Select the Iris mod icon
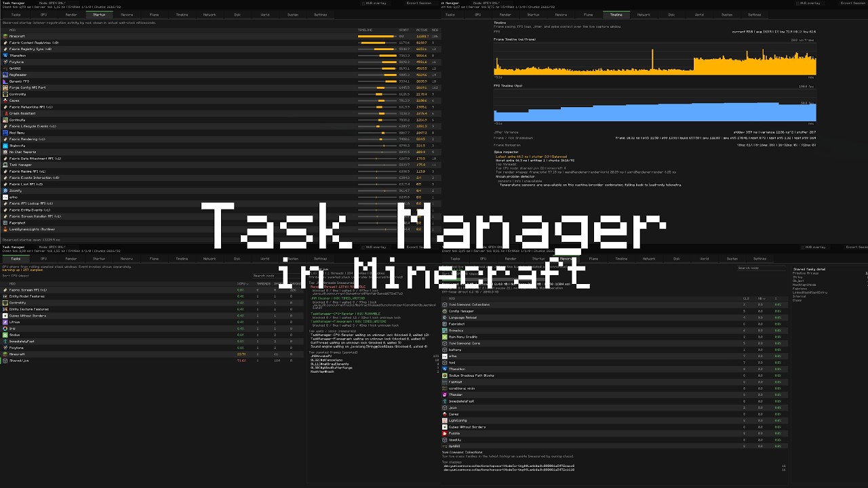The height and width of the screenshot is (488, 868). click(5, 329)
